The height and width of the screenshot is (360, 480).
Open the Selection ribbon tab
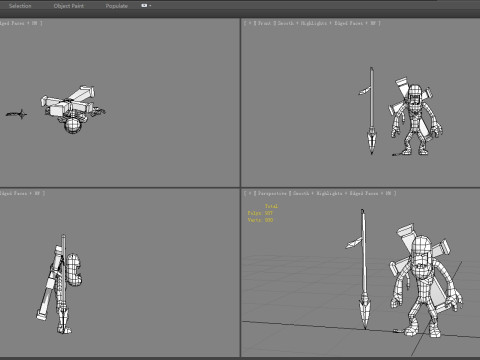20,6
